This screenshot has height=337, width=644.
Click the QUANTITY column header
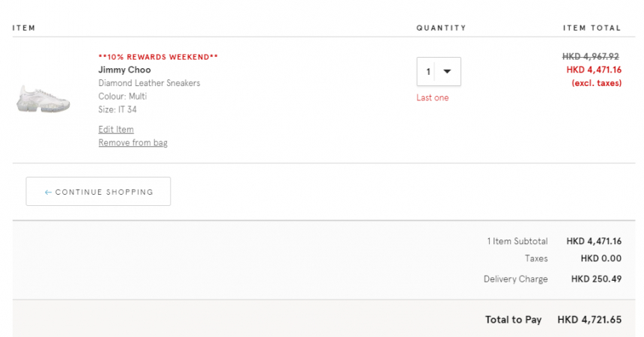[442, 28]
